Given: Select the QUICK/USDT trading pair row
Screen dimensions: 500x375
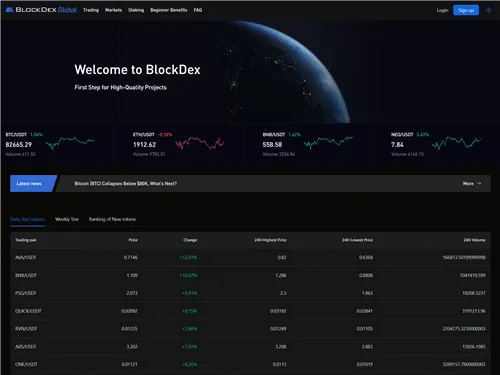Looking at the screenshot, I should tap(250, 311).
